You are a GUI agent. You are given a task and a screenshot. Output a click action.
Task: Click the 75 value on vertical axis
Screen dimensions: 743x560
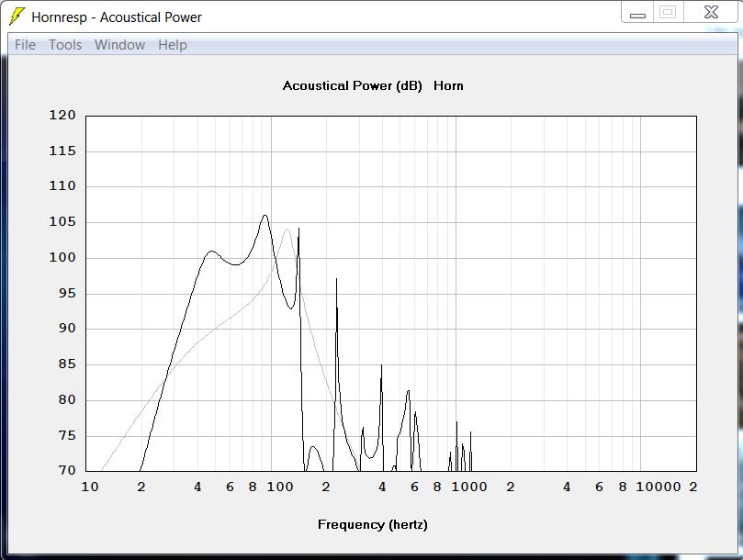67,436
